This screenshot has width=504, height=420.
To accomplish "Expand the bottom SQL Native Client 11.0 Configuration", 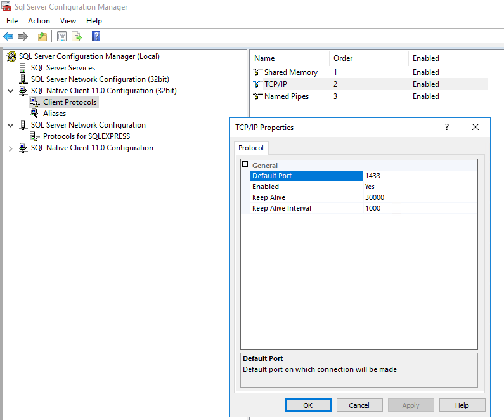I will pos(10,148).
